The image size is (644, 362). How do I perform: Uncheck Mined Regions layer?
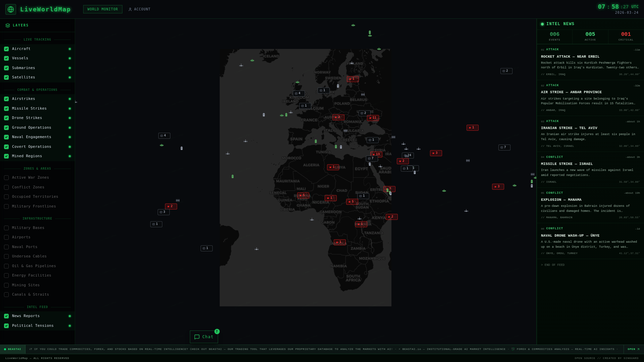click(6, 156)
